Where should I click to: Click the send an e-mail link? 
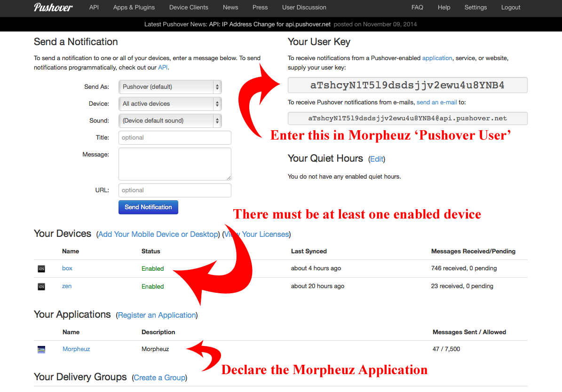click(436, 102)
